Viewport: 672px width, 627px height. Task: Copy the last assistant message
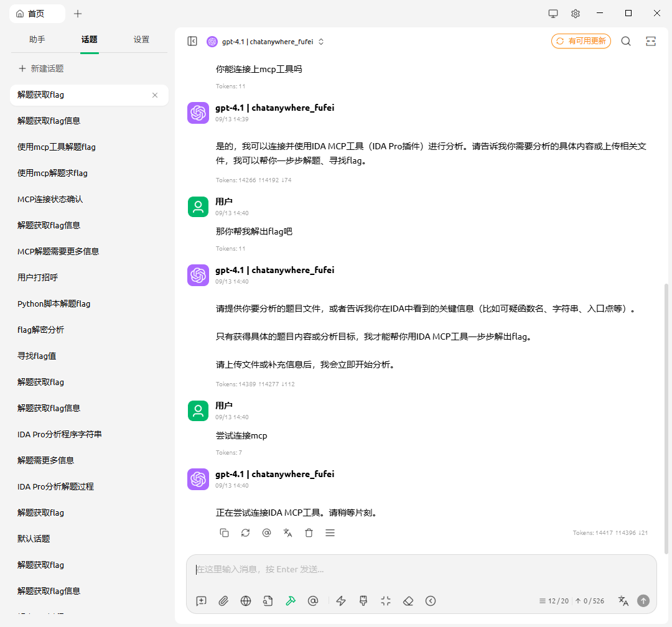tap(224, 532)
